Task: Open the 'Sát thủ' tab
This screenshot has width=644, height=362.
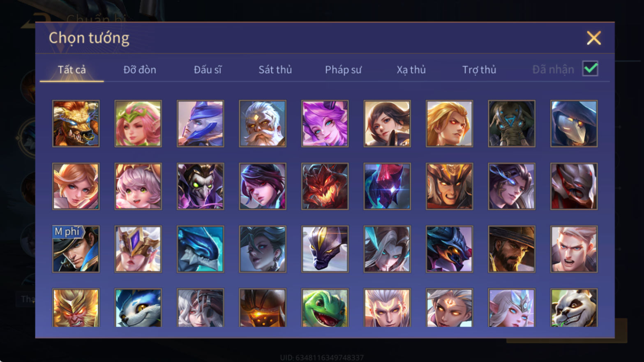Action: pos(275,70)
